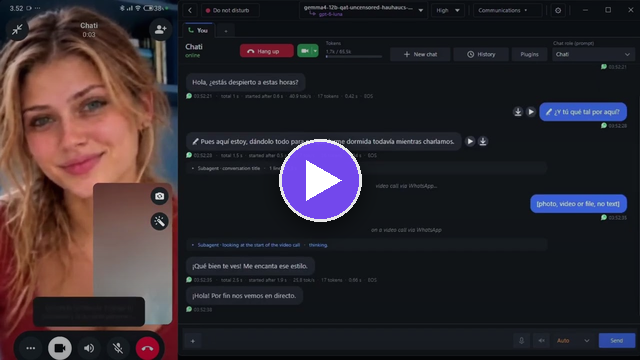The image size is (640, 360).
Task: Play the video with the center play button
Action: click(x=320, y=180)
